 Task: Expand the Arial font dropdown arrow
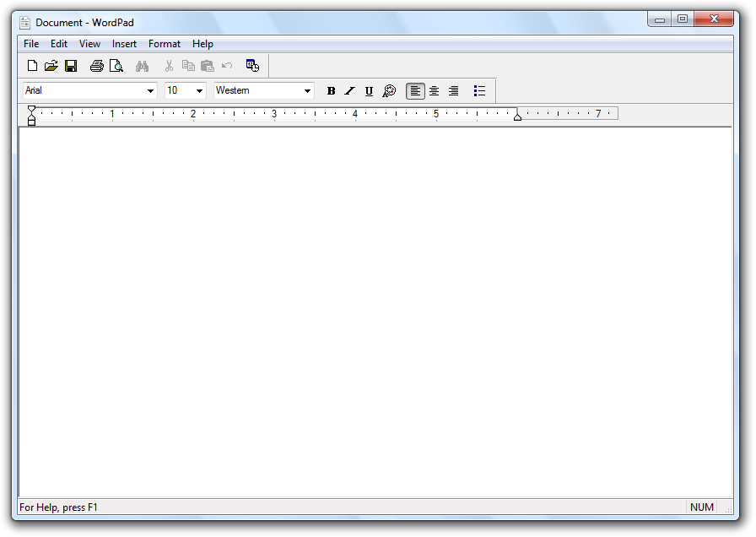(150, 90)
